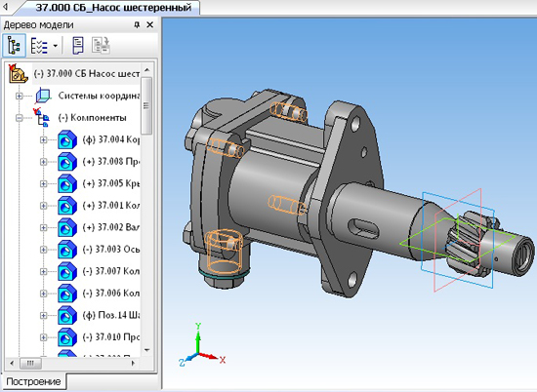
Task: Click the tree horizontal scroll left arrow
Action: pos(12,364)
